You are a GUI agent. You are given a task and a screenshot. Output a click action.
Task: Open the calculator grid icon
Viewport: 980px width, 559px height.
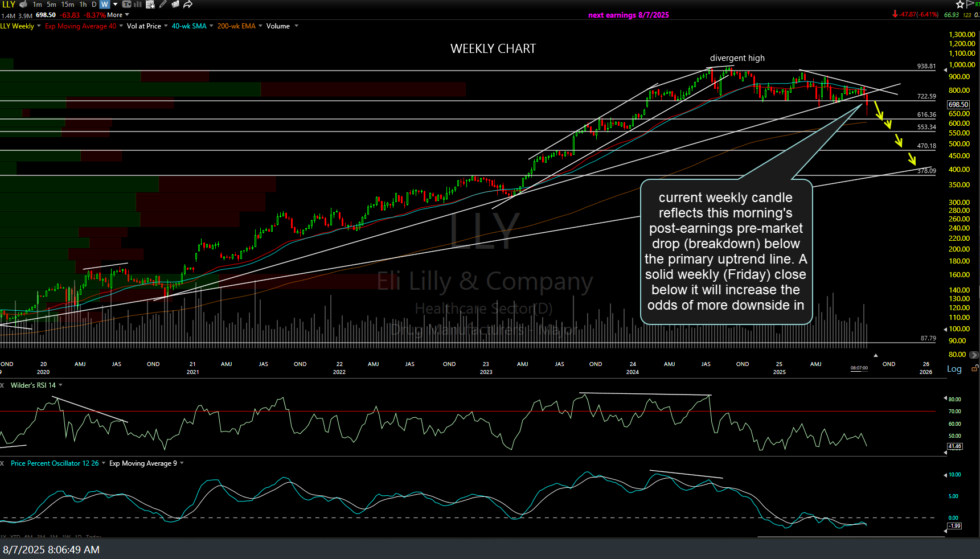[x=150, y=5]
